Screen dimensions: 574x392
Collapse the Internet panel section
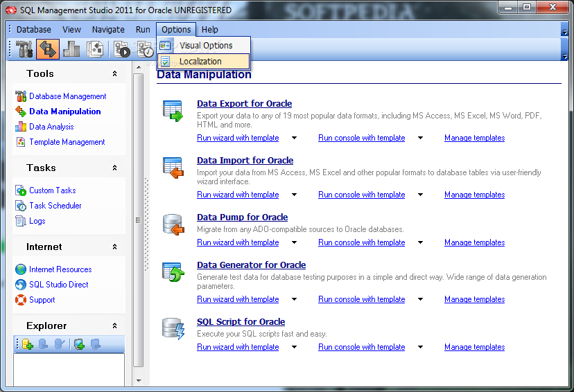point(114,247)
